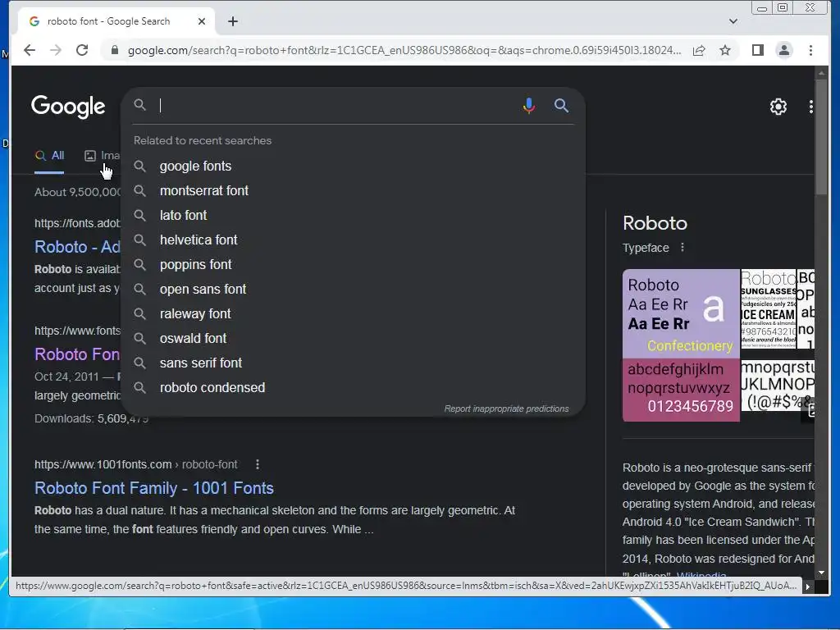Focus the Google search input box
Image resolution: width=840 pixels, height=630 pixels.
point(337,106)
